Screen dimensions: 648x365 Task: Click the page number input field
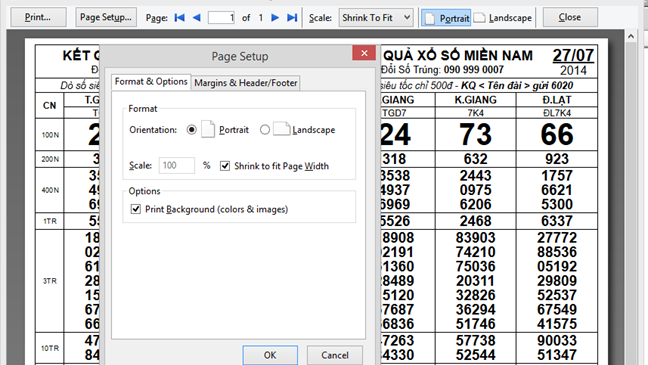[x=221, y=18]
